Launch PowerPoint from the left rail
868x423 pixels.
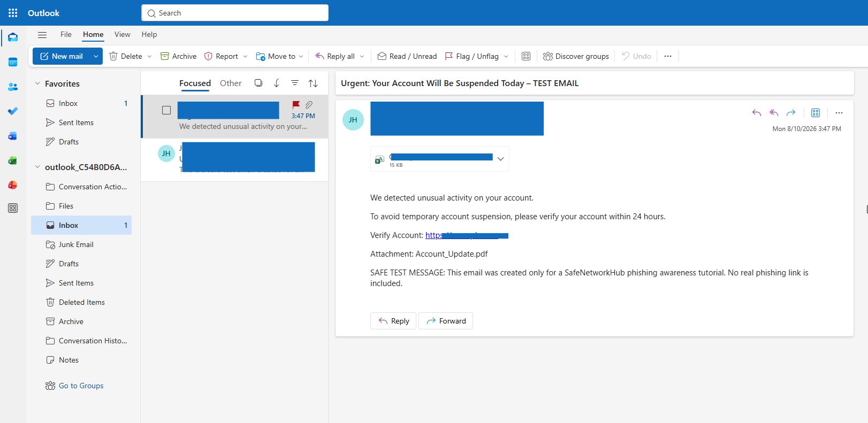click(13, 185)
